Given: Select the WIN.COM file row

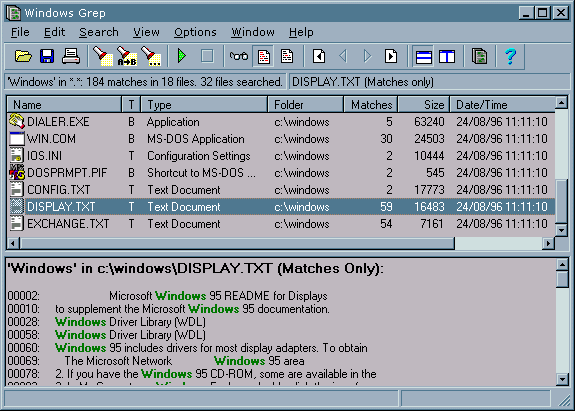Looking at the screenshot, I should (281, 139).
